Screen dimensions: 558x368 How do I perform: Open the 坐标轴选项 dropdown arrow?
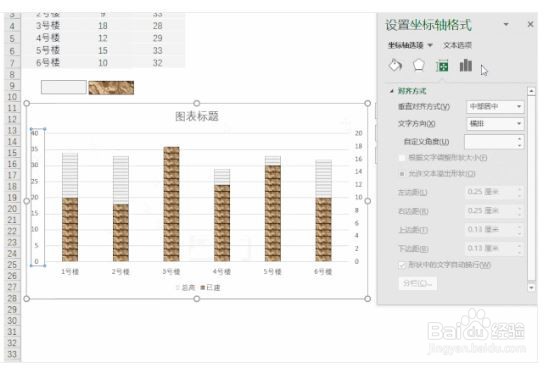pyautogui.click(x=430, y=45)
